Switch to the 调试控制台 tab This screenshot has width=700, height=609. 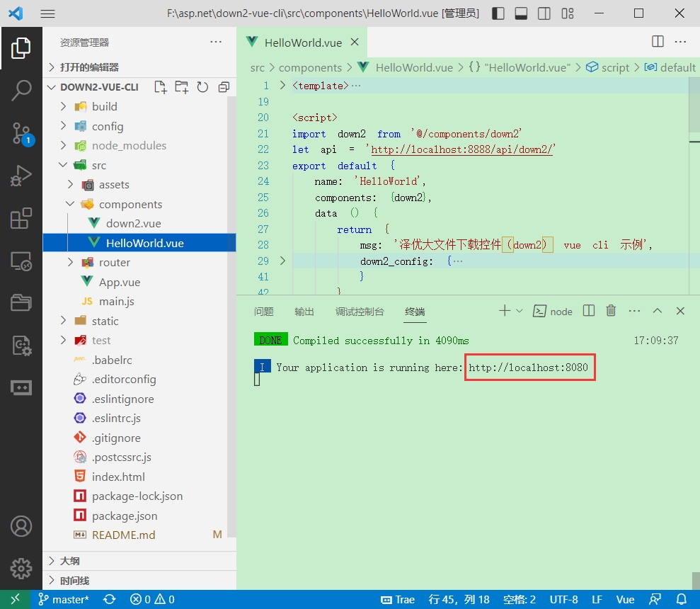pos(360,312)
